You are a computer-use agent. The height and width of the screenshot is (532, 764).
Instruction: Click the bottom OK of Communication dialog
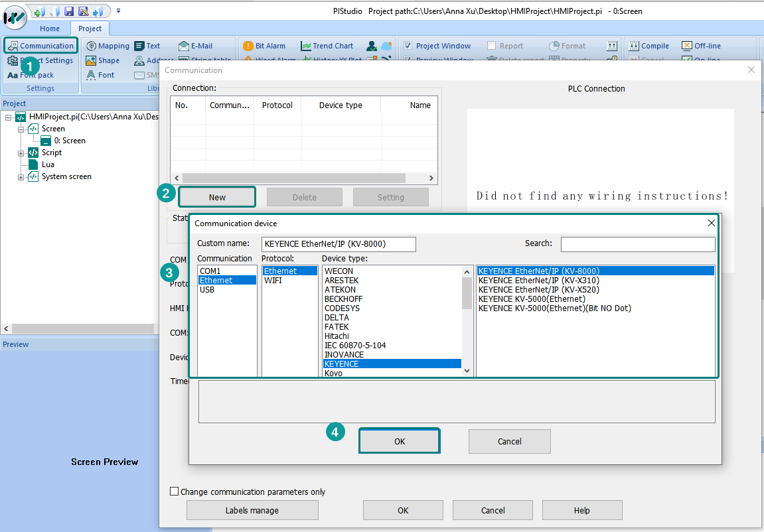[403, 510]
